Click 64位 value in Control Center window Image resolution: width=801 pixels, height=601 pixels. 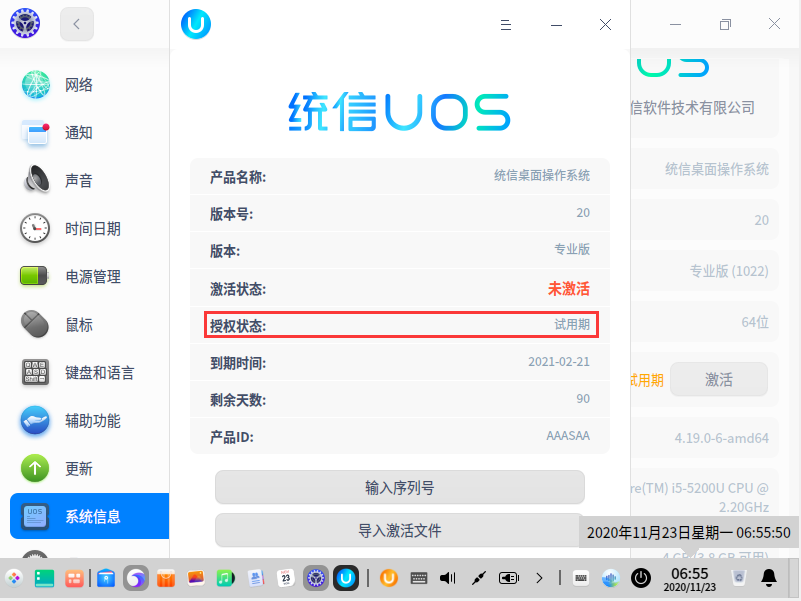(x=755, y=322)
